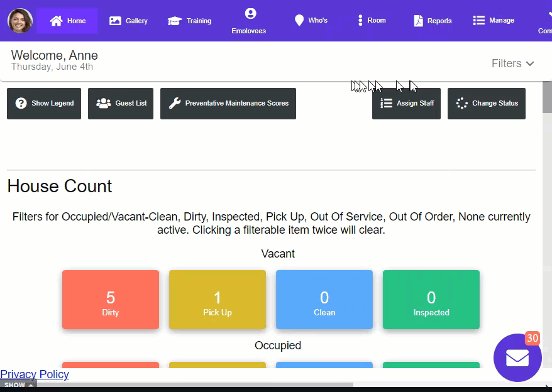Click the location pin Who's icon
The height and width of the screenshot is (392, 552).
299,20
